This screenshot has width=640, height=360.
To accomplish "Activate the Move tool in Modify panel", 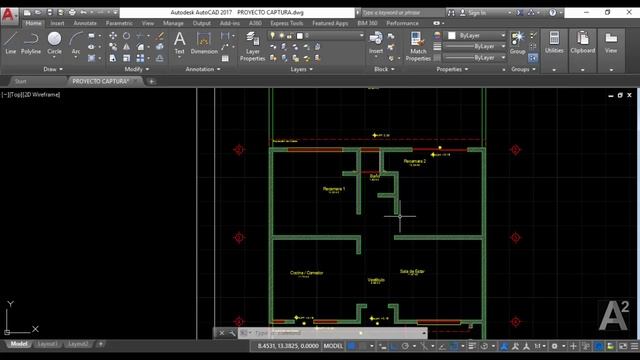I will 113,36.
